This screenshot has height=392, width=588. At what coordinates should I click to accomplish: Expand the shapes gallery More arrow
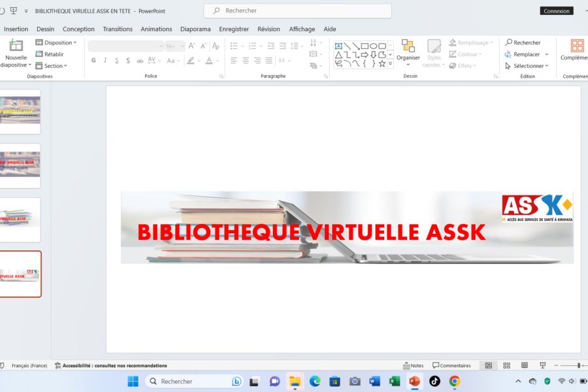pos(391,64)
